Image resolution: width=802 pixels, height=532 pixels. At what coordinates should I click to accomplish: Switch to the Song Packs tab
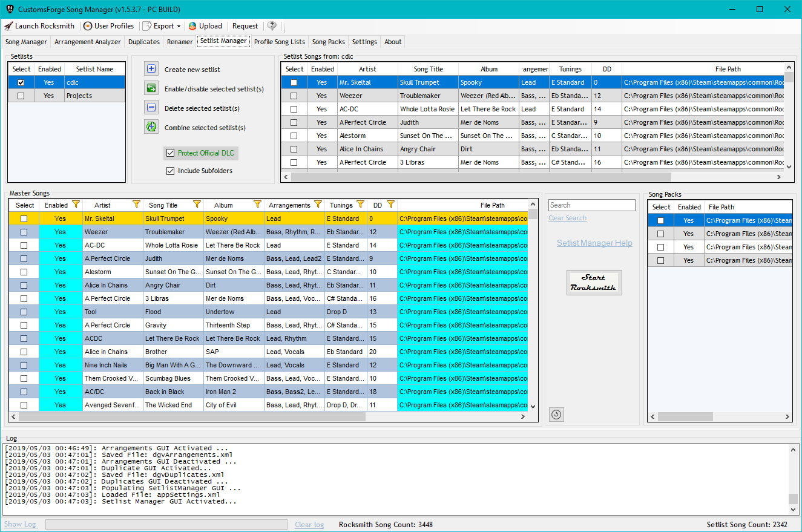pyautogui.click(x=328, y=42)
